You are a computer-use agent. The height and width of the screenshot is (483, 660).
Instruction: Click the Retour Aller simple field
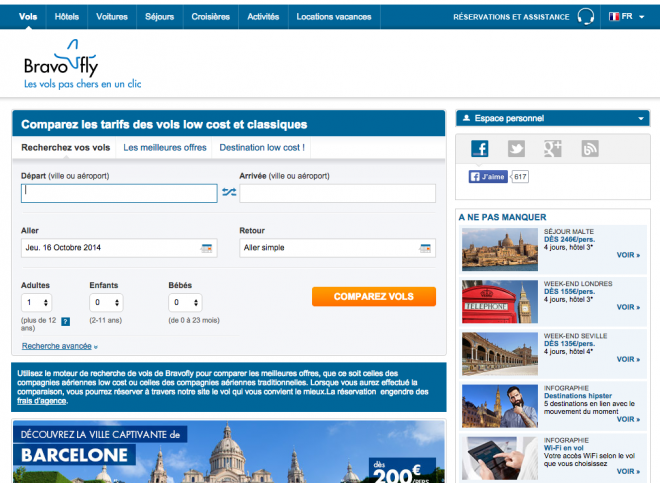(x=338, y=248)
